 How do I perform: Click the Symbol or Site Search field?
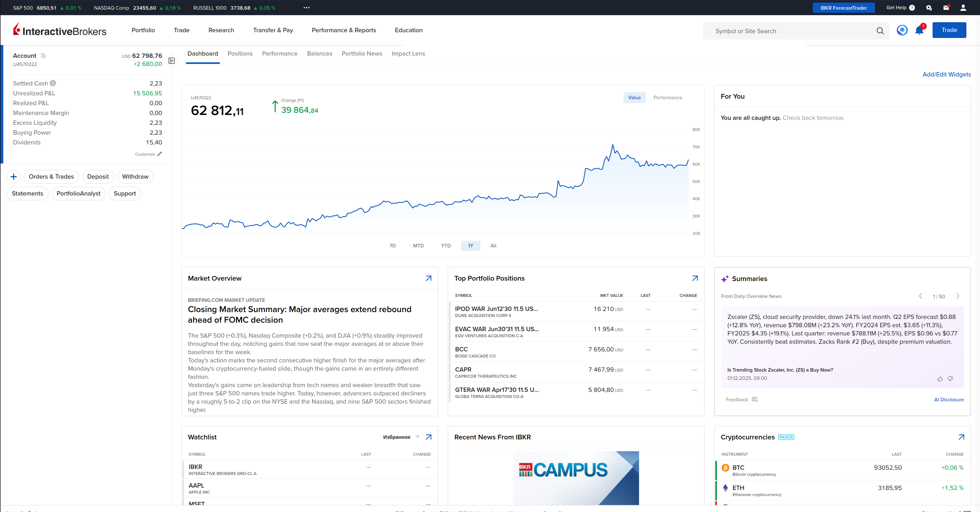(x=791, y=31)
